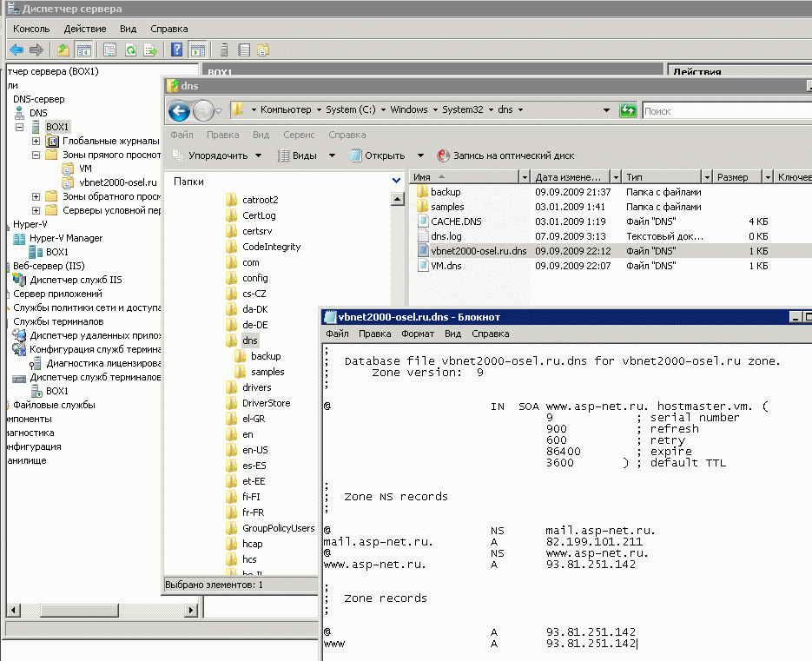Screen dimensions: 812x661
Task: Open recent pages dropdown beside Forward button
Action: 219,110
